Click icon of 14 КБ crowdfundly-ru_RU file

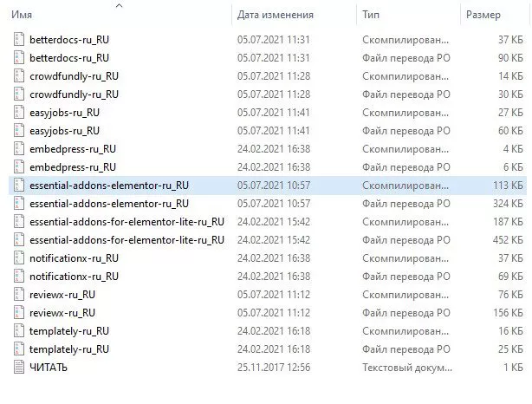click(x=20, y=76)
